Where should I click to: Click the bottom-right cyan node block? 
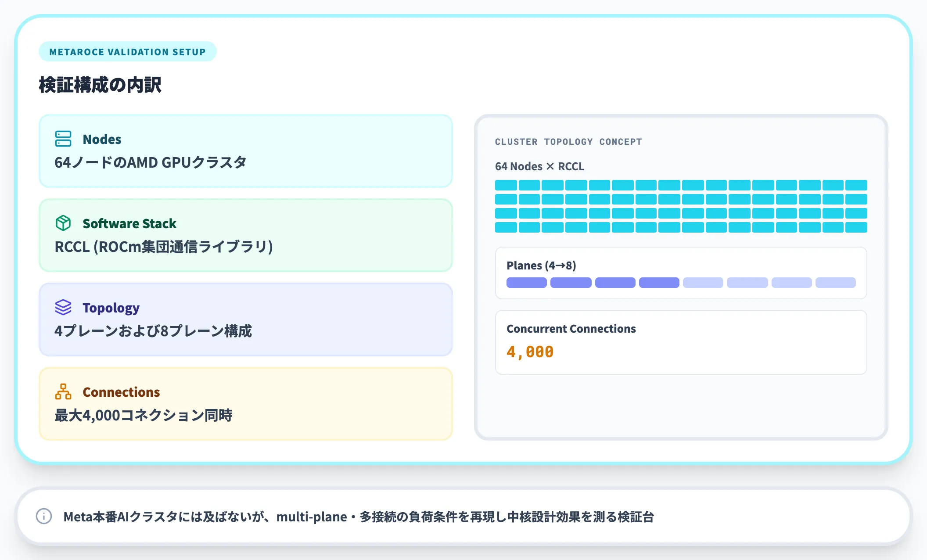point(856,227)
